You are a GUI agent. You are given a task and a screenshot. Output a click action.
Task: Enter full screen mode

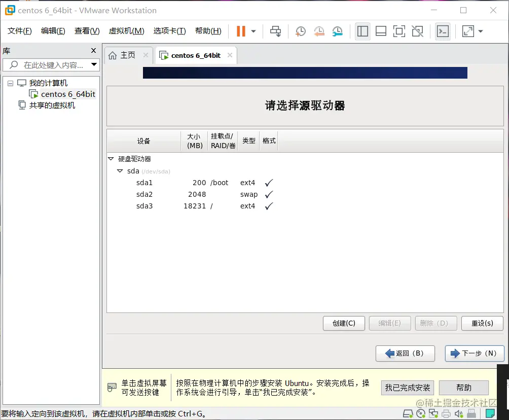(x=399, y=31)
